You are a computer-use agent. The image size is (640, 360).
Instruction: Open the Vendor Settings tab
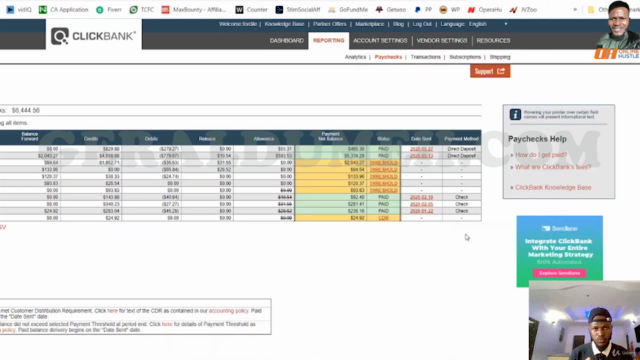pyautogui.click(x=442, y=40)
